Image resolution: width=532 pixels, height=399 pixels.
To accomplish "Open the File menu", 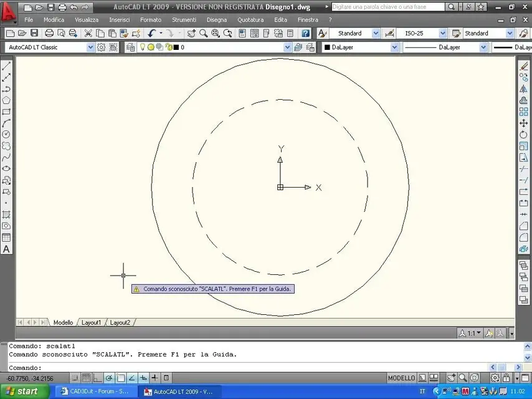I will tap(29, 20).
